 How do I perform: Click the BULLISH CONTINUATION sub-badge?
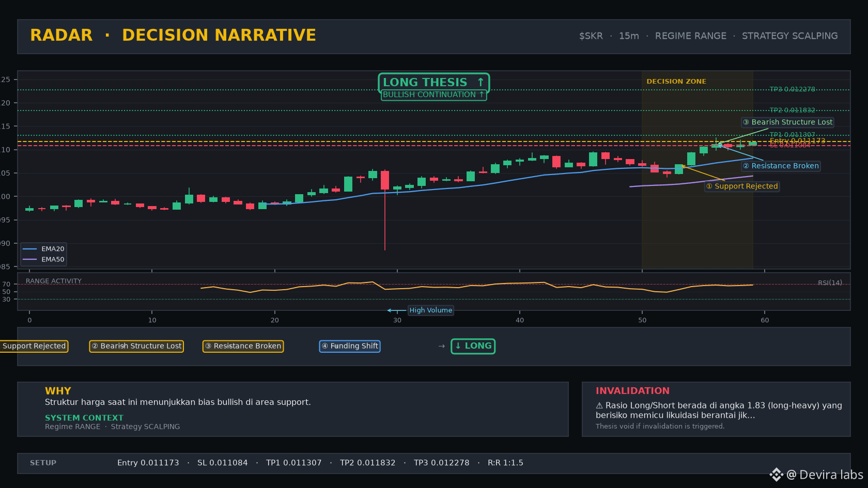point(433,95)
